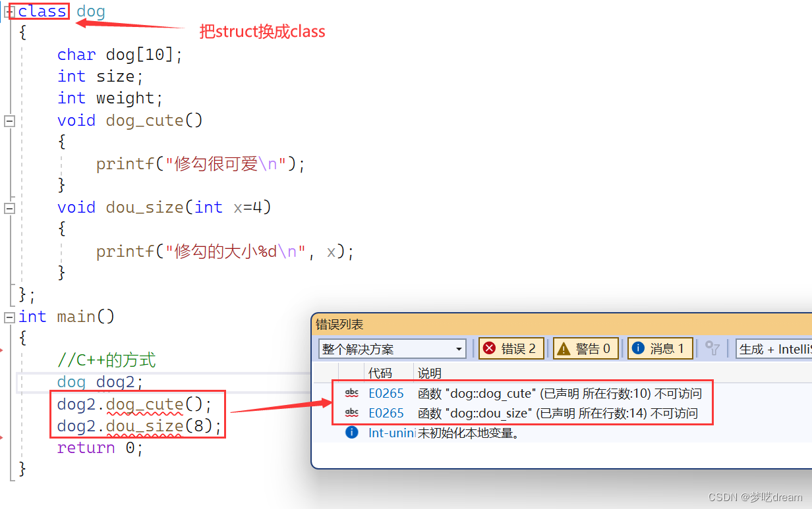Open the Int-uninit code link
The height and width of the screenshot is (509, 812).
[x=391, y=433]
